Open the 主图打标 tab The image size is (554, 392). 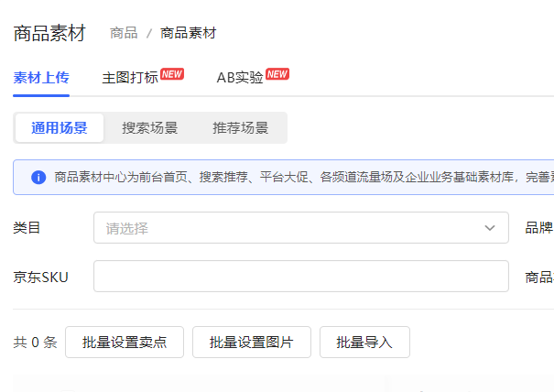[x=129, y=78]
